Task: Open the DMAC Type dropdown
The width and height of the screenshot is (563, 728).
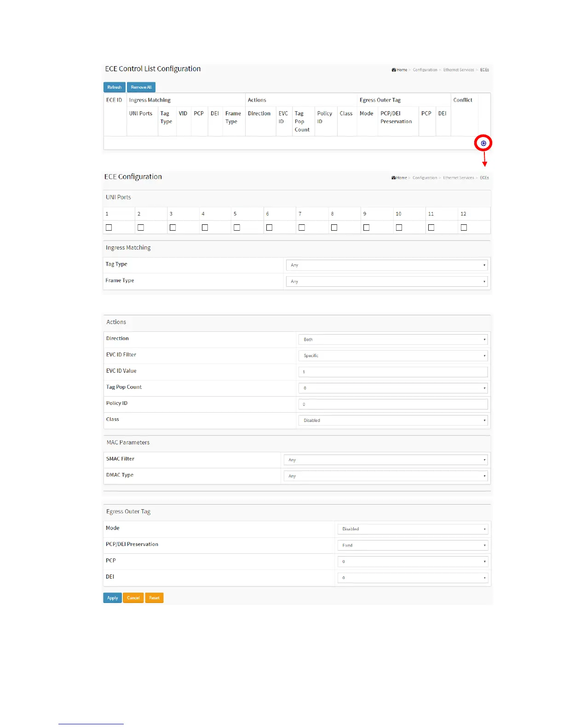Action: click(386, 476)
